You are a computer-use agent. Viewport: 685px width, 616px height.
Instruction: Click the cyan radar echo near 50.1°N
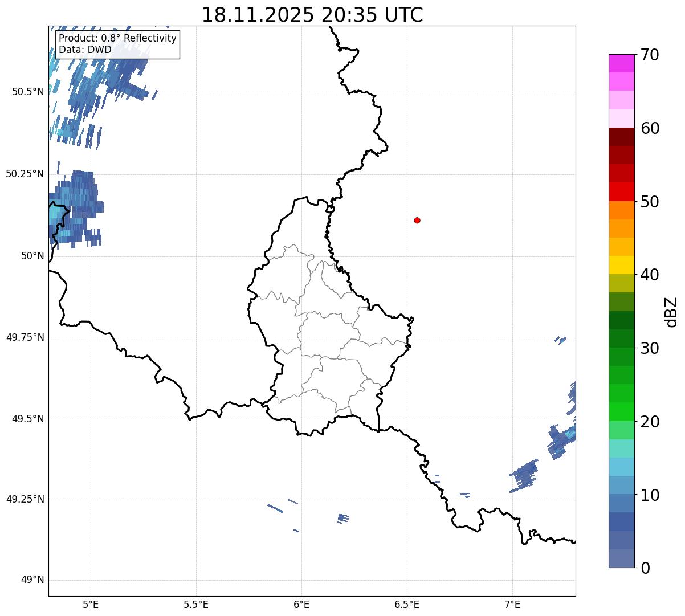(55, 216)
